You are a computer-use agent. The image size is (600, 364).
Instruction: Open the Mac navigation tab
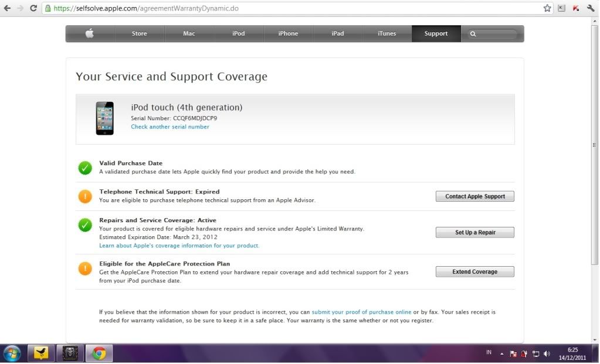[x=189, y=33]
